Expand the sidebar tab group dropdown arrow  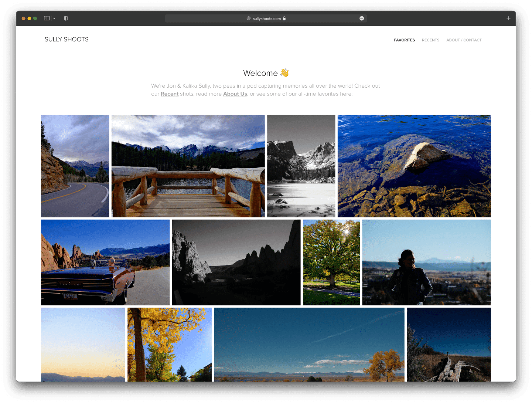pos(54,18)
